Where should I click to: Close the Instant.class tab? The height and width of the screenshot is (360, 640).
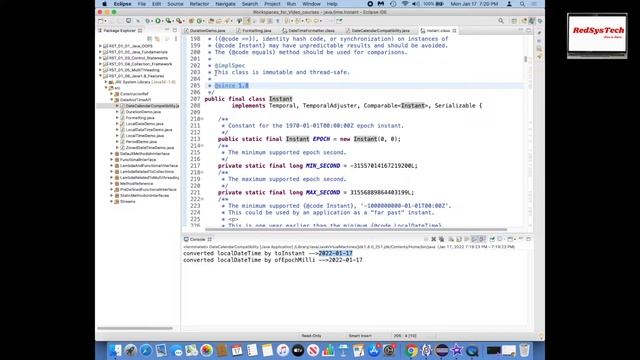[454, 31]
